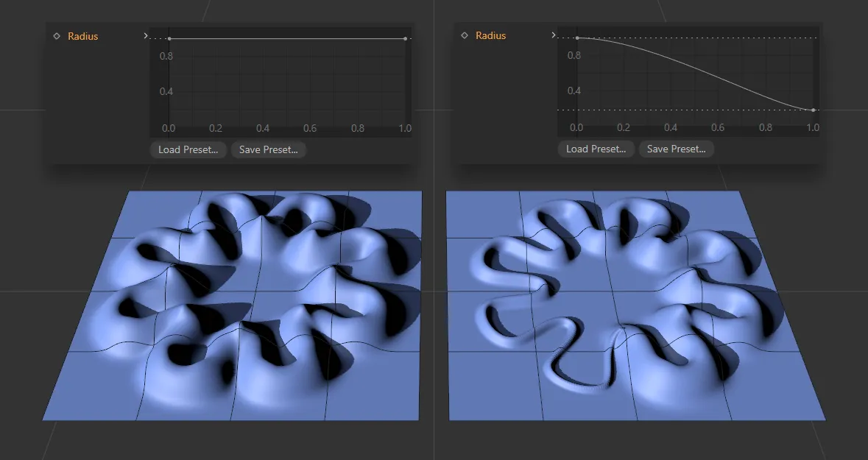Select the top-left control point of the right falloff curve

point(577,37)
